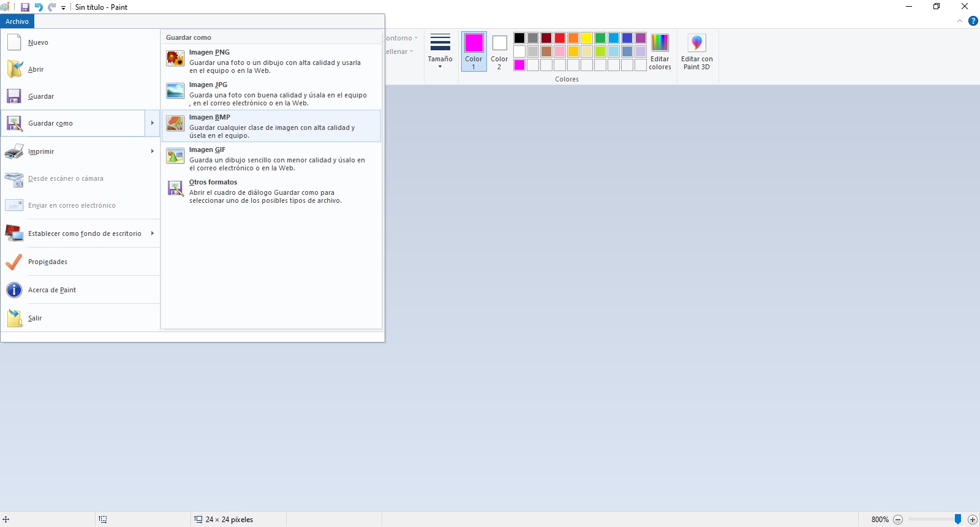This screenshot has height=527, width=980.
Task: Click the Nuevo blank page icon
Action: click(14, 42)
